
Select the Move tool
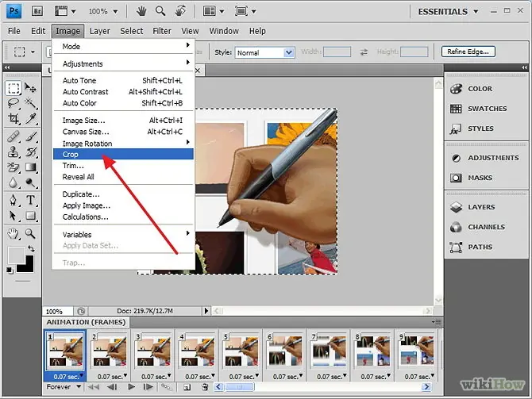(x=30, y=88)
